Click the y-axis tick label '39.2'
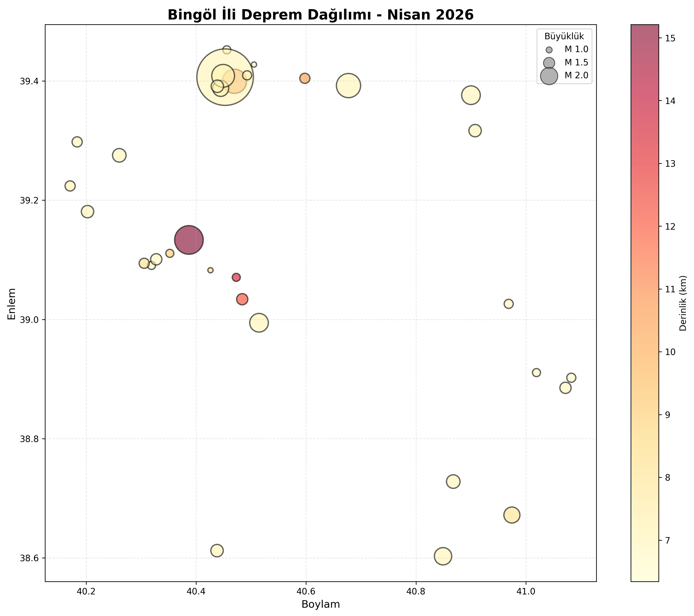Viewport: 694px width, 616px height. point(29,201)
